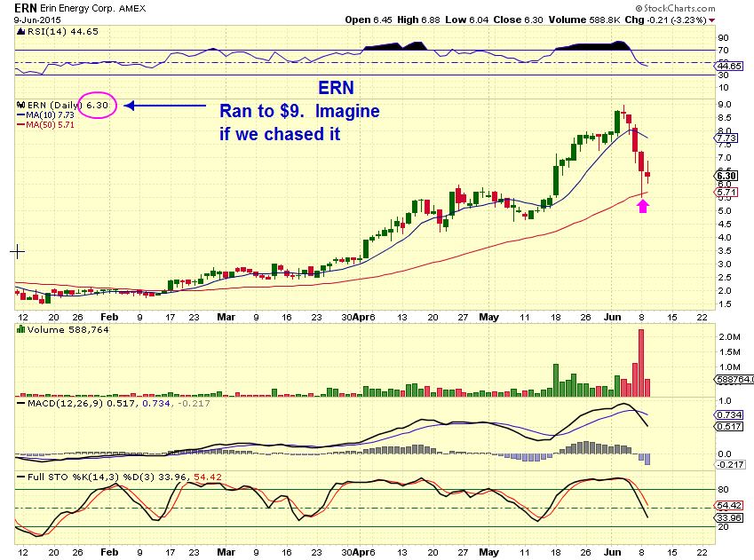Screen dimensions: 754x560
Task: Click the 54.42 stochastic tag on right axis
Action: [x=729, y=506]
